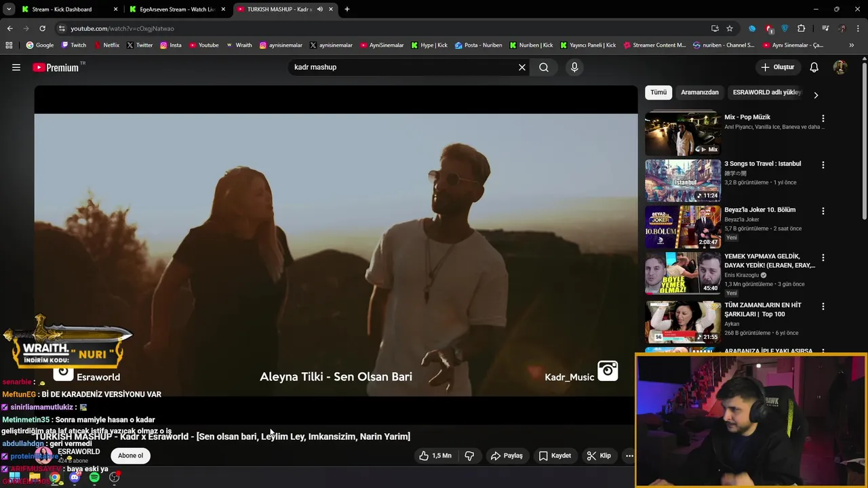Open options for YEMEK YAPMAYA GELDİK video
This screenshot has height=488, width=868.
point(823,258)
